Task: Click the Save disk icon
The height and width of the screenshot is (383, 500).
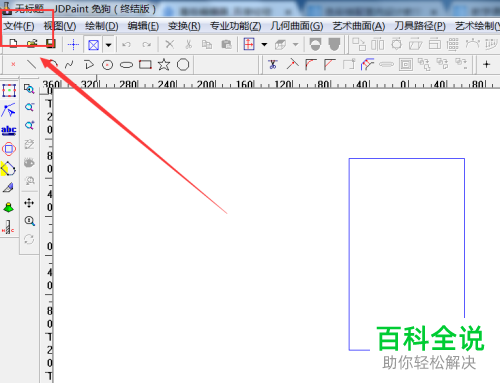Action: [50, 44]
